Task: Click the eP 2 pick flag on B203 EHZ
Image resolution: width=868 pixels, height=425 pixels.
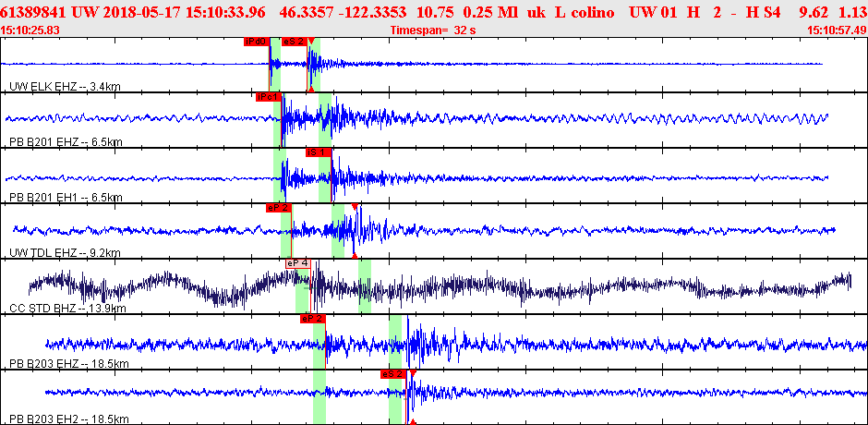Action: pyautogui.click(x=312, y=319)
